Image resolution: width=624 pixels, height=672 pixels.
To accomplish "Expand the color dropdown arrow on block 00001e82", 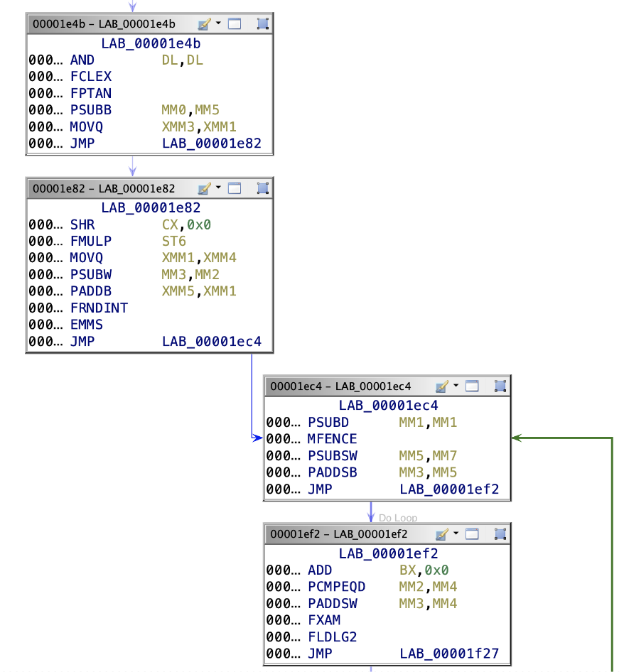I will coord(218,188).
